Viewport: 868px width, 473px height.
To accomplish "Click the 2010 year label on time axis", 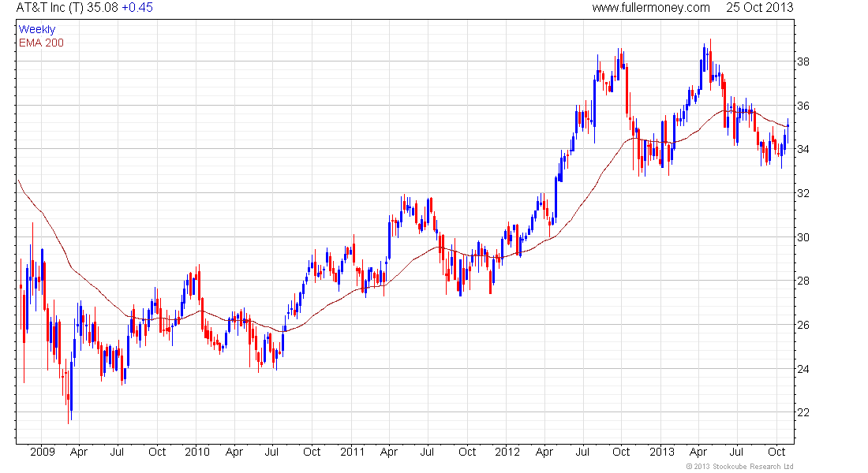I will pos(197,452).
